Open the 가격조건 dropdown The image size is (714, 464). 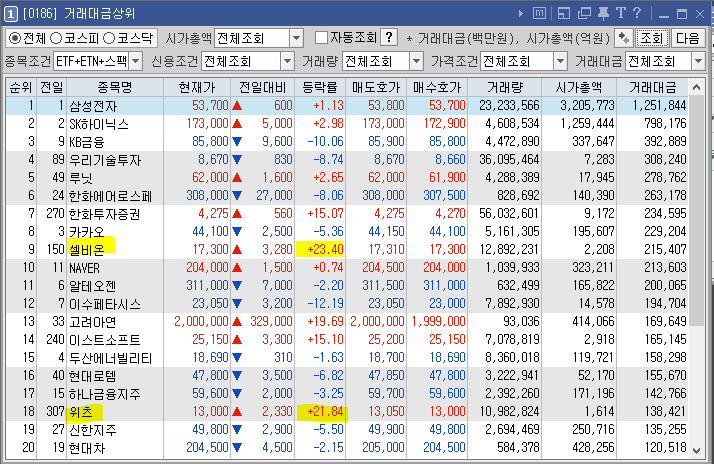[561, 61]
